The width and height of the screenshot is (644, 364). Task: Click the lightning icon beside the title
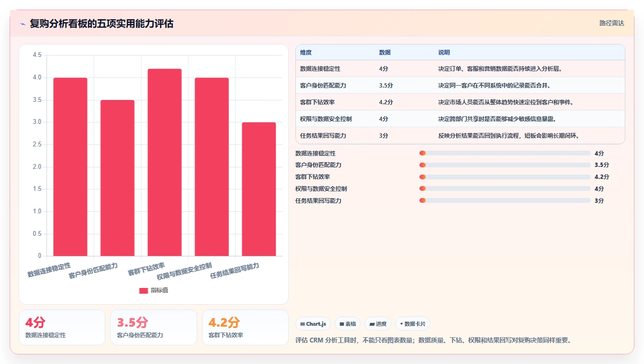[x=23, y=24]
